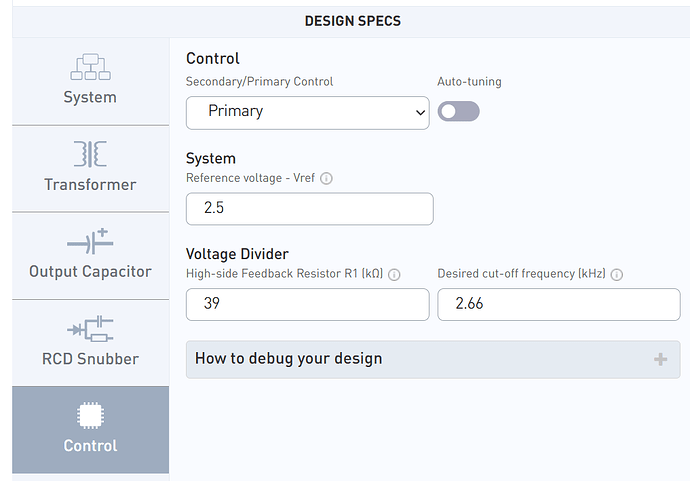The image size is (690, 481).
Task: Show info for Reference voltage Vref
Action: 326,179
